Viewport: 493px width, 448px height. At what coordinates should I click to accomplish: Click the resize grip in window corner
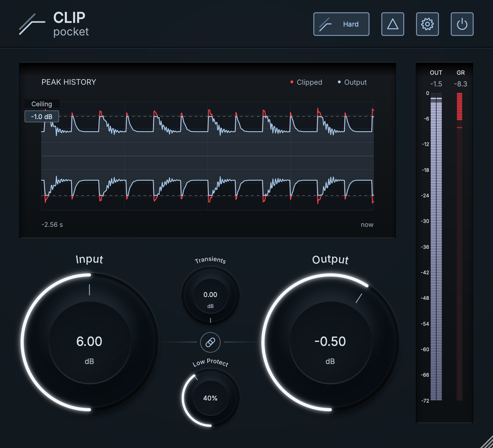pyautogui.click(x=487, y=442)
